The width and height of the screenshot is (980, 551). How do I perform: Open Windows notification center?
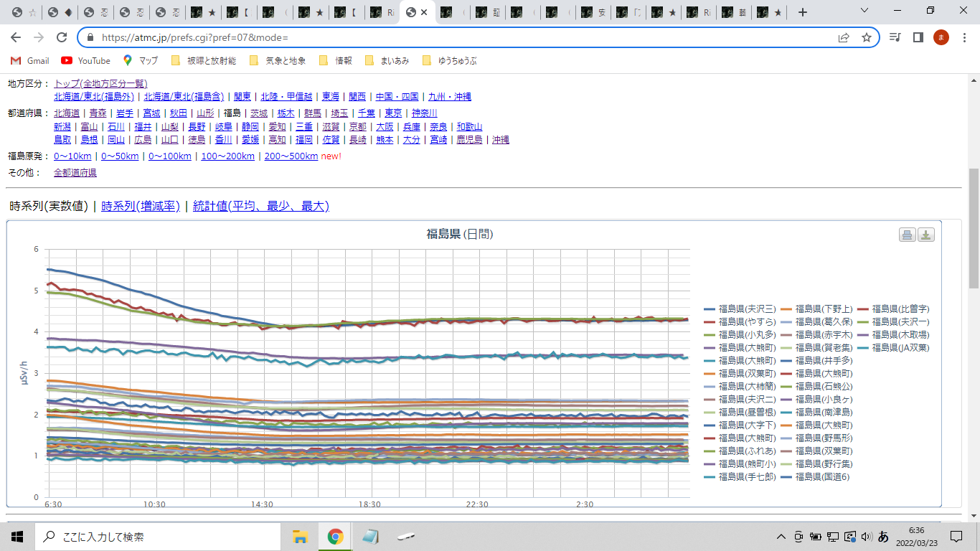click(x=956, y=537)
